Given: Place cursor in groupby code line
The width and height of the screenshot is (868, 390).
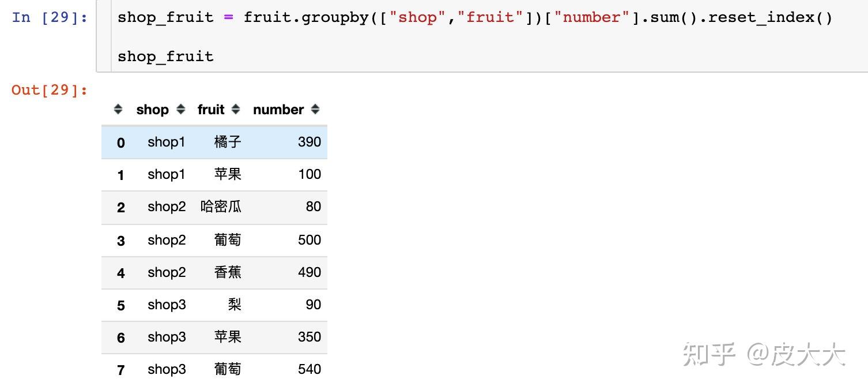Looking at the screenshot, I should point(475,17).
